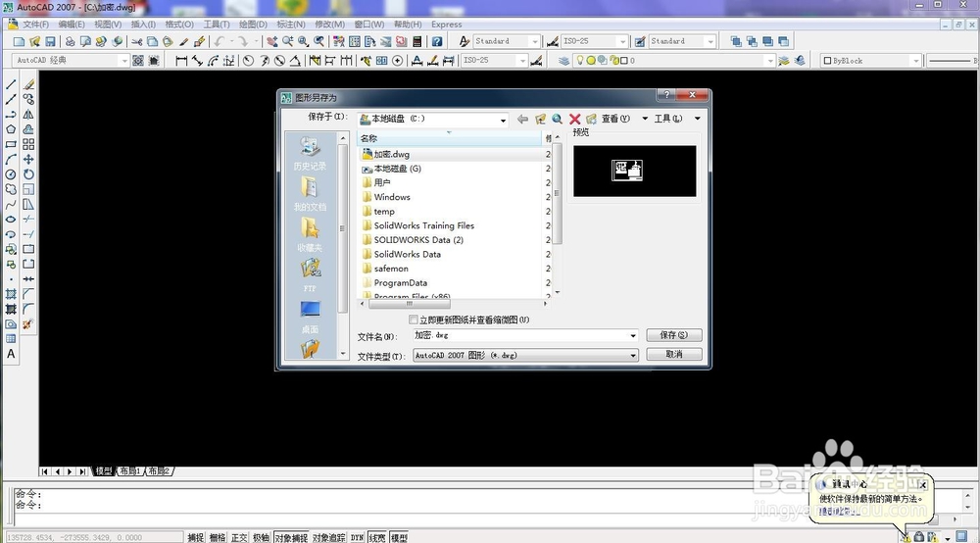This screenshot has height=543, width=980.
Task: Toggle DYN dynamic input in status bar
Action: click(357, 537)
